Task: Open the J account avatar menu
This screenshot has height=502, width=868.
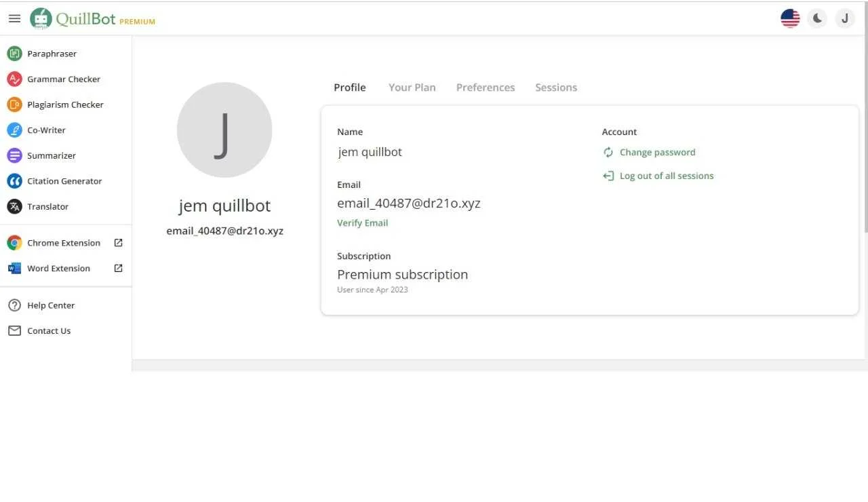Action: pyautogui.click(x=845, y=18)
